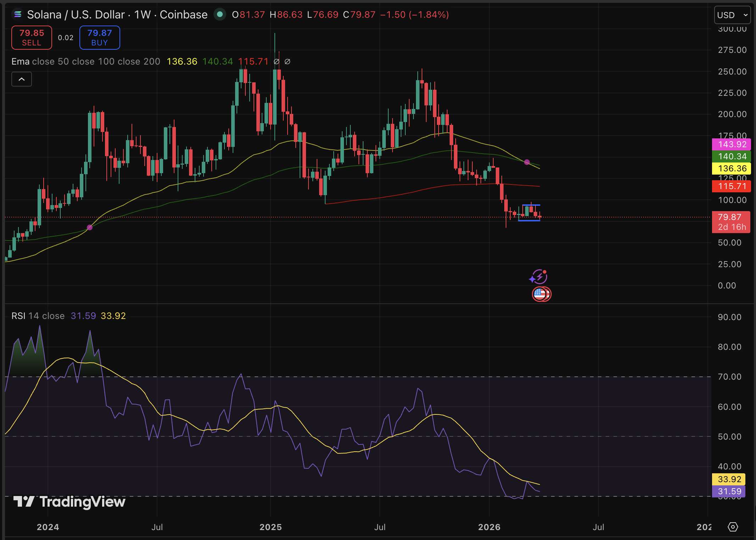
Task: Click the blue measurement box on recent candles
Action: coord(529,212)
